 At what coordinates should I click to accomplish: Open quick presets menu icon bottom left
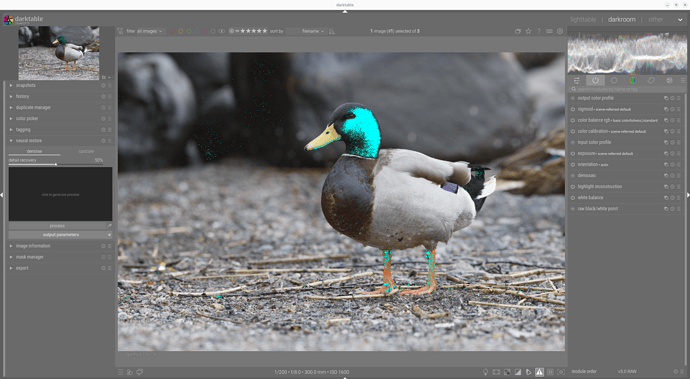(121, 372)
